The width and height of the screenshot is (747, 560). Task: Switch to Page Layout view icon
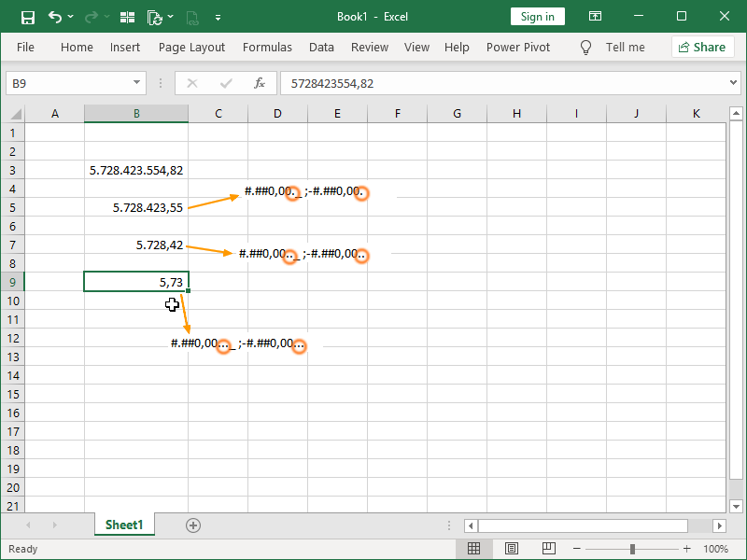511,548
